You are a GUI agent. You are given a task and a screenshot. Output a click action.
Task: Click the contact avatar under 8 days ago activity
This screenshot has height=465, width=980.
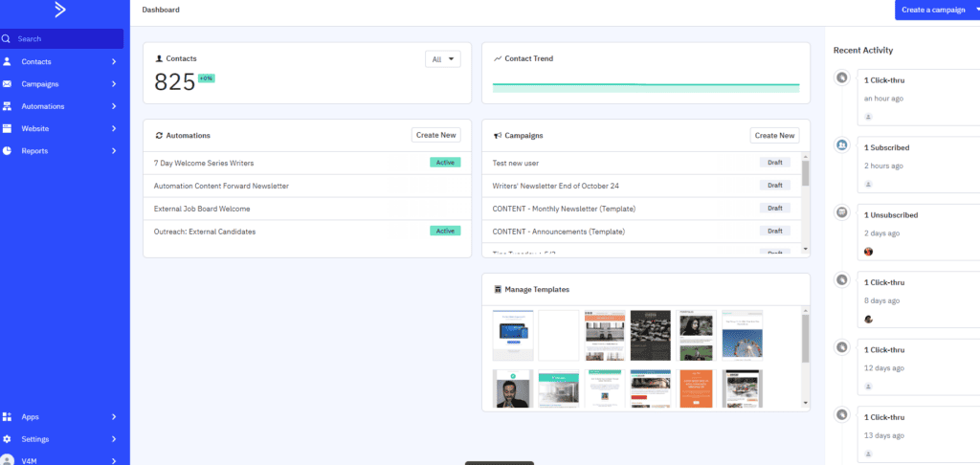point(868,319)
